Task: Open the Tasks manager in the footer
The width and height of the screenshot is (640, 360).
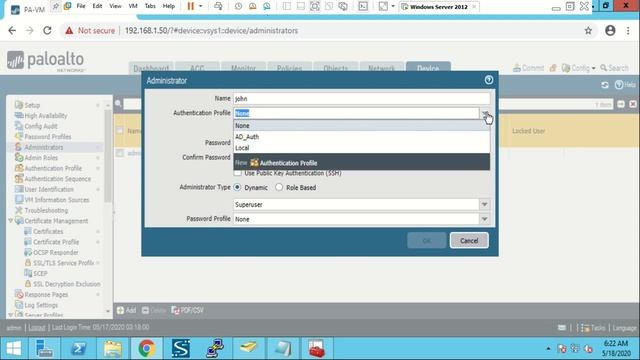Action: [593, 328]
